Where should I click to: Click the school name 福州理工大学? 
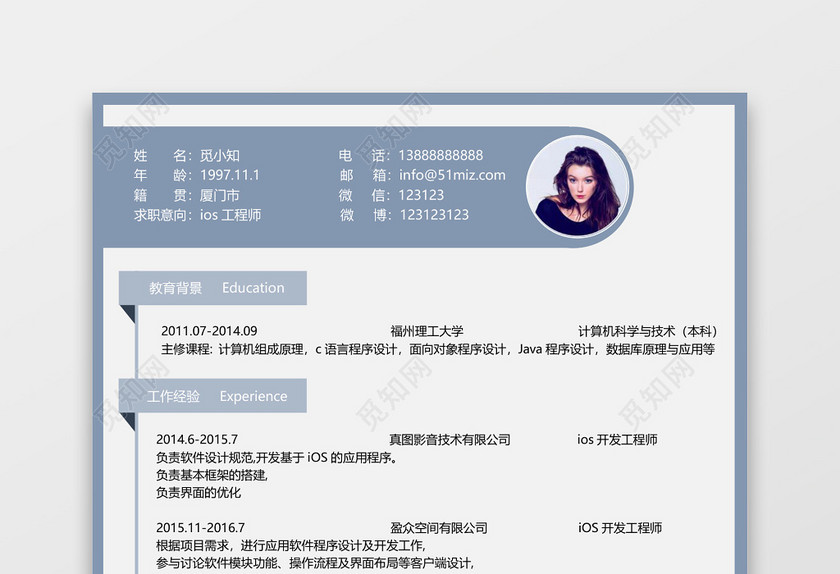[x=427, y=331]
